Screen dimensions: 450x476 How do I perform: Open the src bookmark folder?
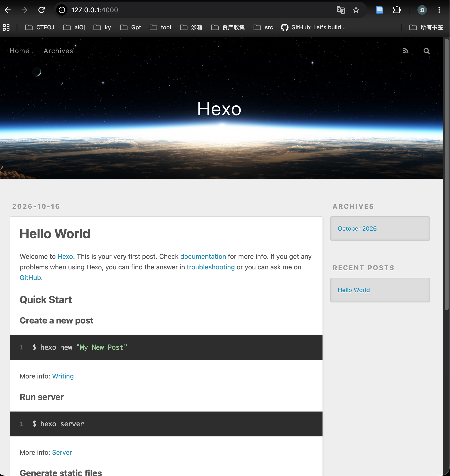263,27
